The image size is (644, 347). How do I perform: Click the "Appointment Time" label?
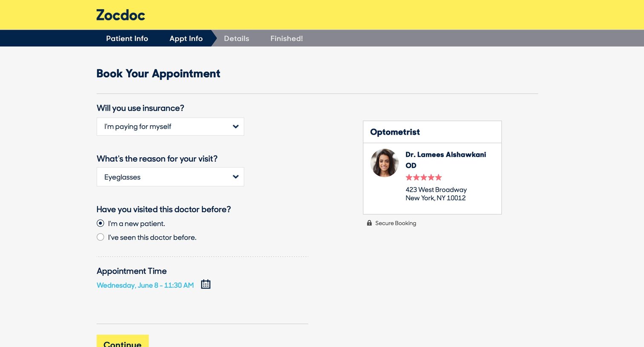(x=132, y=271)
